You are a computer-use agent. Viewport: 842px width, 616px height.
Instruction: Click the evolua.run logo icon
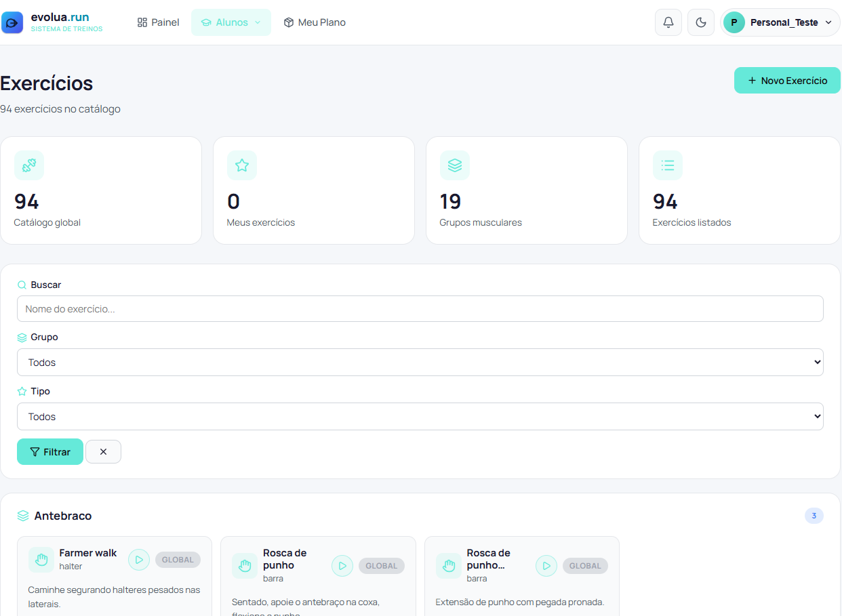click(12, 22)
